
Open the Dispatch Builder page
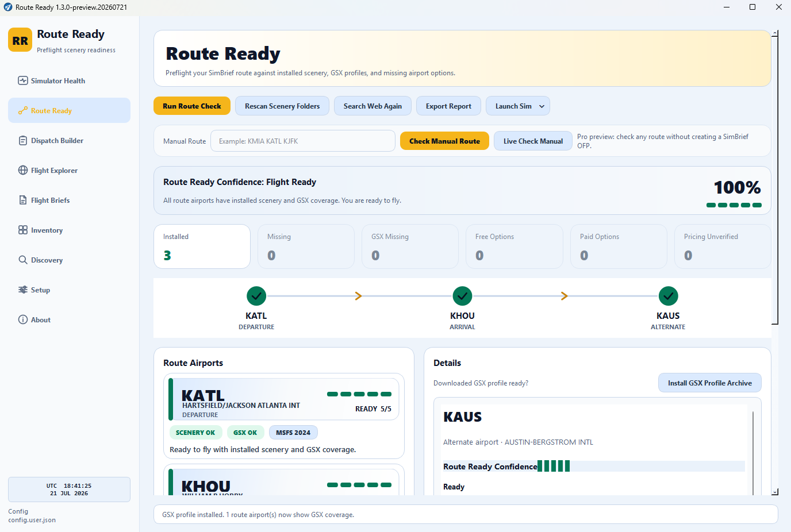pyautogui.click(x=69, y=140)
